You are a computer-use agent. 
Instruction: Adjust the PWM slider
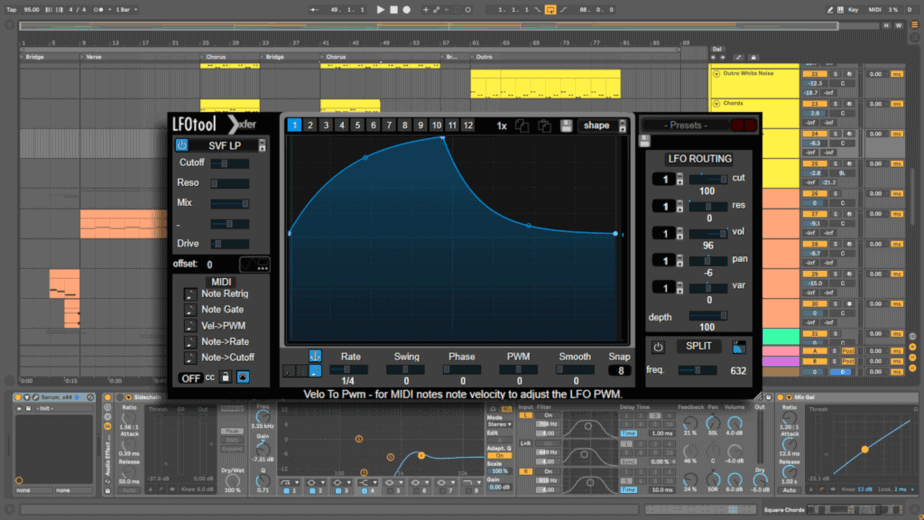[519, 370]
